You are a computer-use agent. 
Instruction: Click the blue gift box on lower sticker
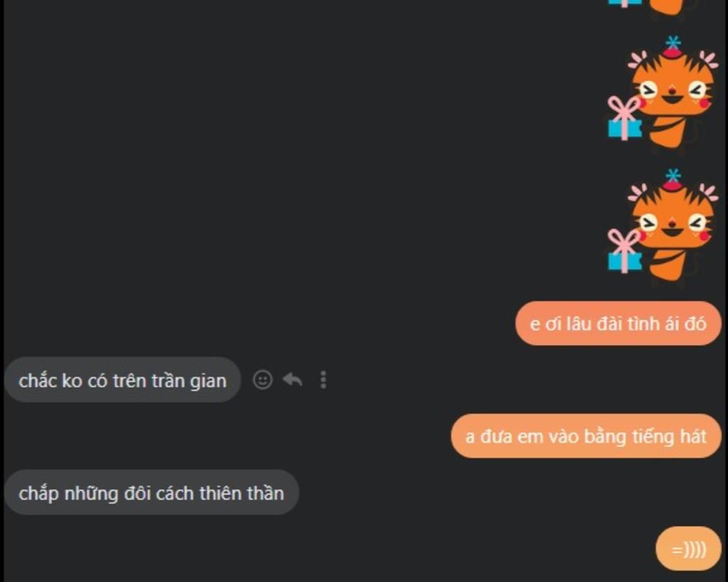click(625, 260)
